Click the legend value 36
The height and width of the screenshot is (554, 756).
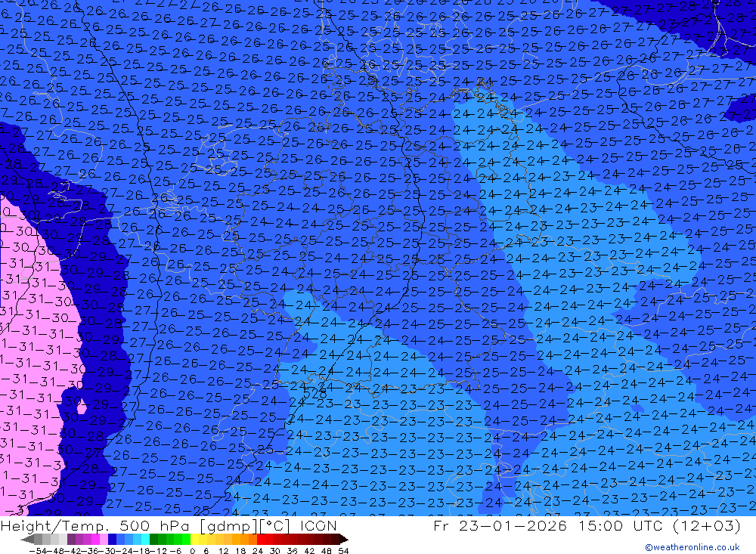click(292, 551)
